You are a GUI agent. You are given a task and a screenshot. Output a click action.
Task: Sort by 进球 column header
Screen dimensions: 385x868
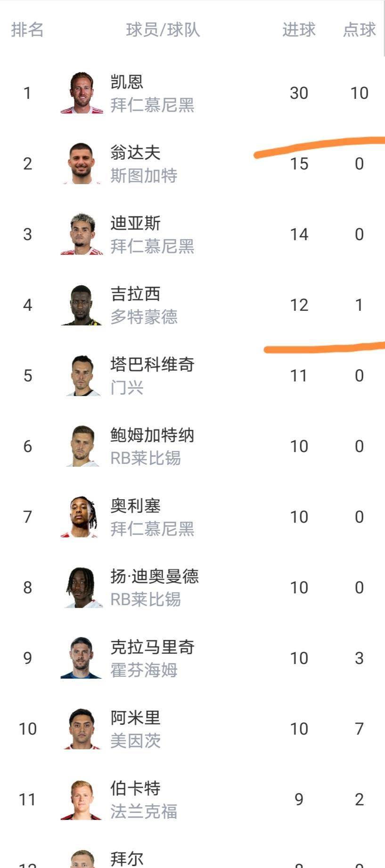(299, 30)
